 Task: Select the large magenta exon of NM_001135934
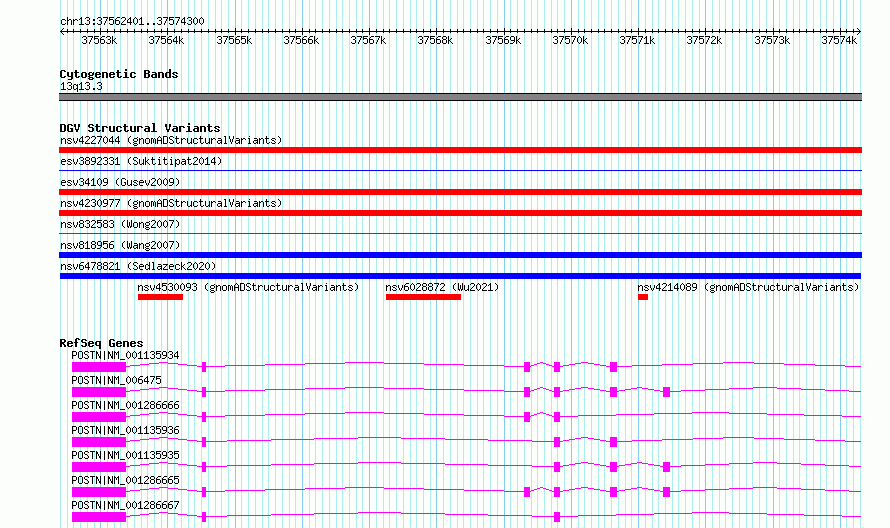click(99, 367)
